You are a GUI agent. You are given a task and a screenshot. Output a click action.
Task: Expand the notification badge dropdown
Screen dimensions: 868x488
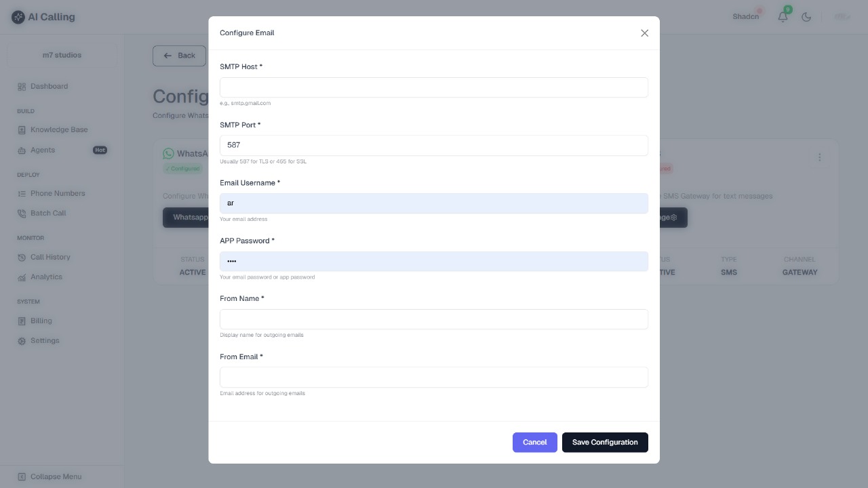point(787,10)
